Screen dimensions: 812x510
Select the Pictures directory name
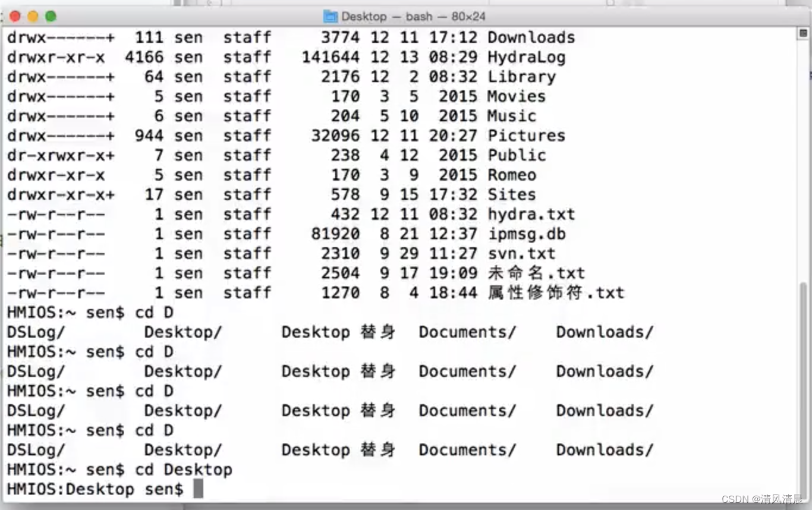(x=527, y=136)
